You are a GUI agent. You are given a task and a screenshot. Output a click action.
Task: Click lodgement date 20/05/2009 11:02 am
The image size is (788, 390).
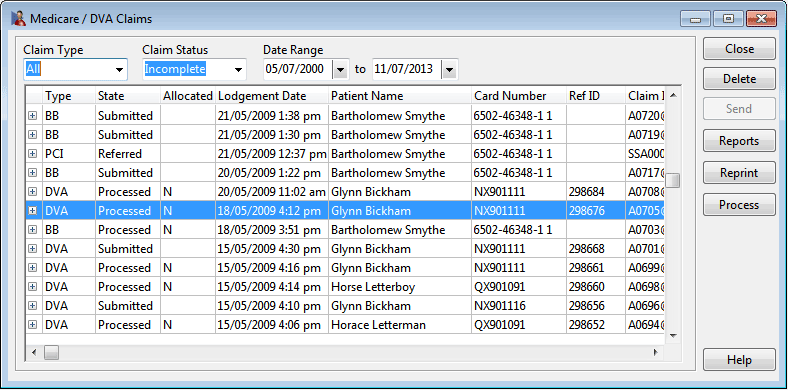tap(272, 192)
